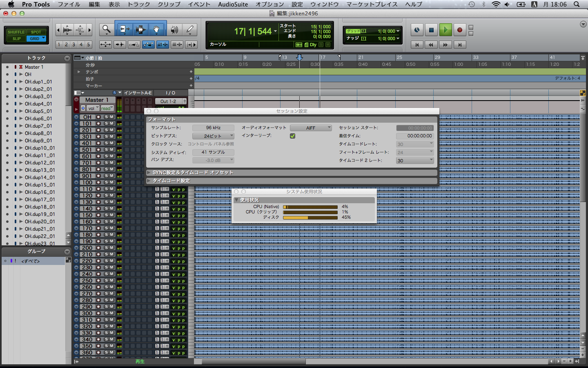Open Master 1 read automation mode selector
Image resolution: width=588 pixels, height=368 pixels.
pos(107,108)
